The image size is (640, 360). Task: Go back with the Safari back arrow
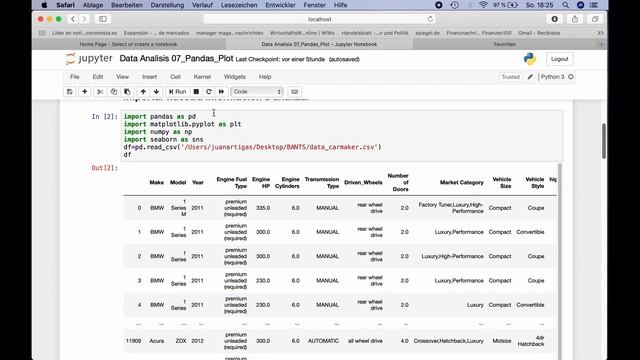(x=73, y=19)
